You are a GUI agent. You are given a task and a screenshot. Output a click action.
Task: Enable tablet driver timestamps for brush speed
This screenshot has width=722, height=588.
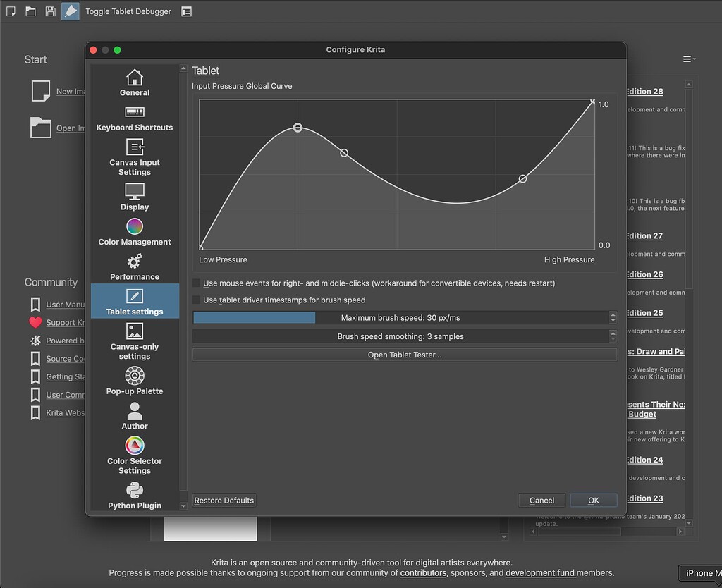coord(197,300)
